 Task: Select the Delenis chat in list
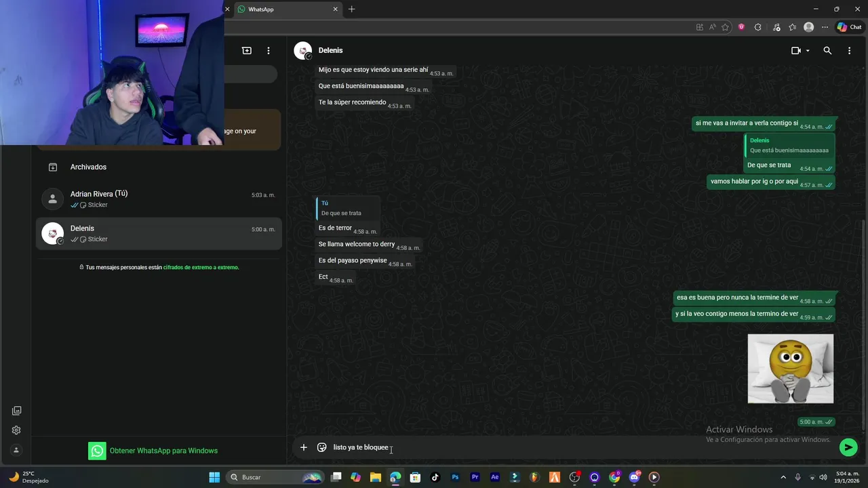pos(159,234)
